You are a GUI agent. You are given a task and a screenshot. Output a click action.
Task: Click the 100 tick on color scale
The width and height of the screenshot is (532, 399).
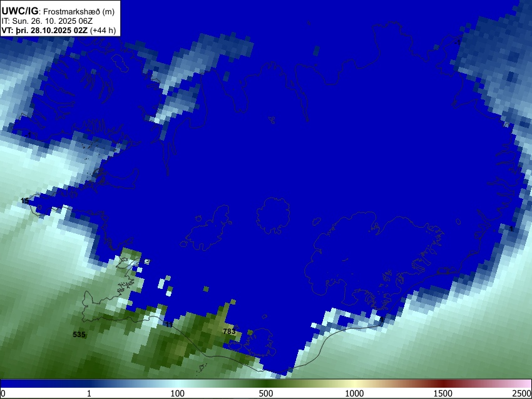tap(177, 393)
